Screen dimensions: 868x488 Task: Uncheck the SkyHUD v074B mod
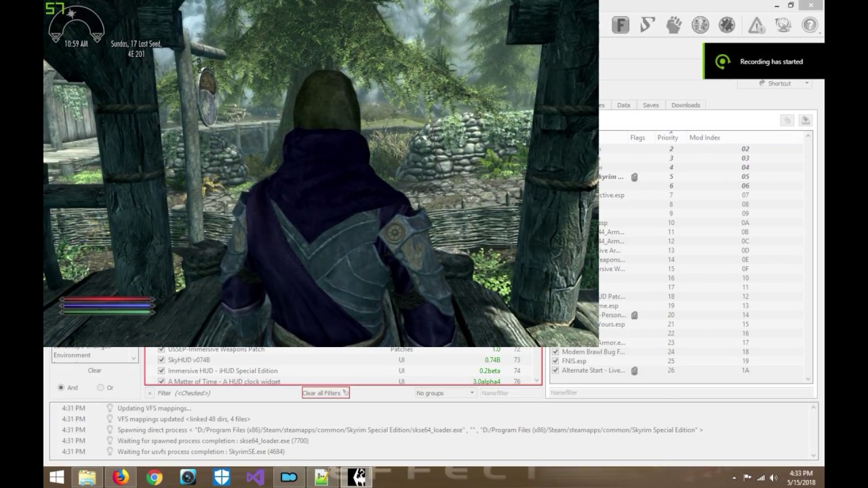161,360
